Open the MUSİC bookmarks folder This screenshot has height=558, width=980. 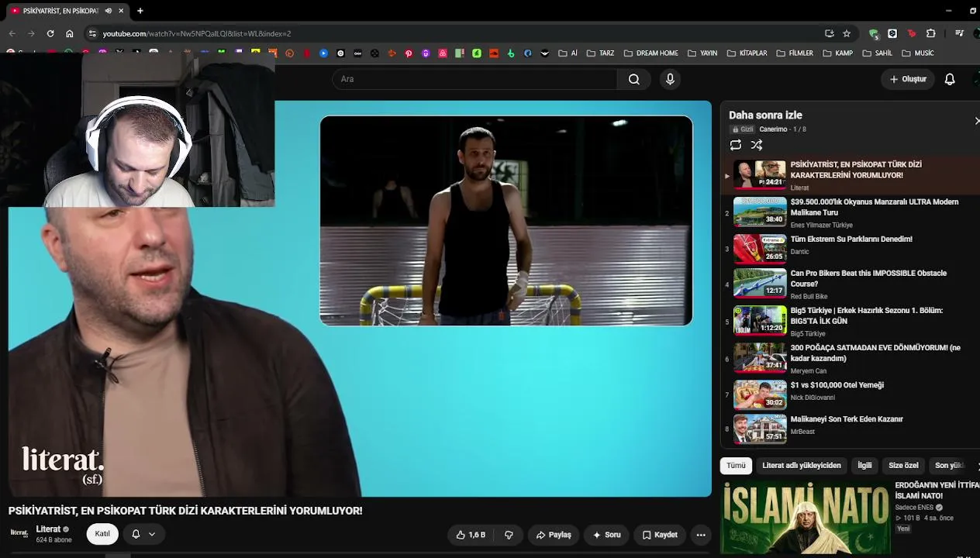pyautogui.click(x=916, y=53)
